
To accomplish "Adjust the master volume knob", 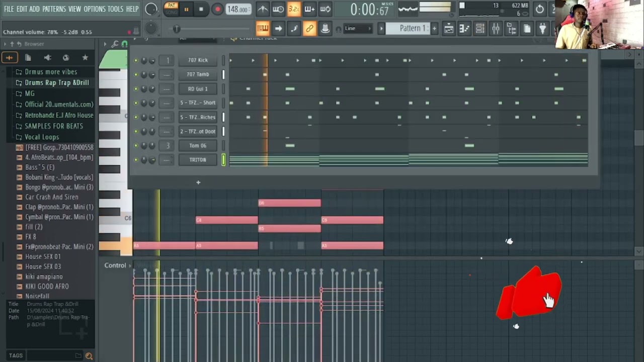I will point(151,9).
